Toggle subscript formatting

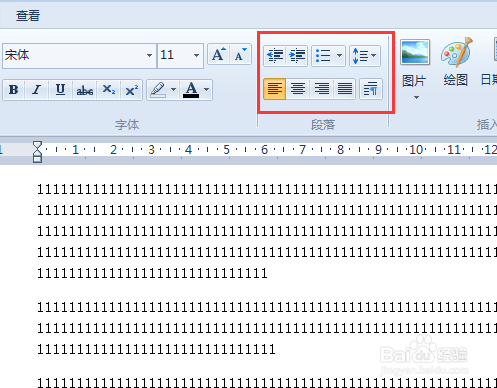109,90
